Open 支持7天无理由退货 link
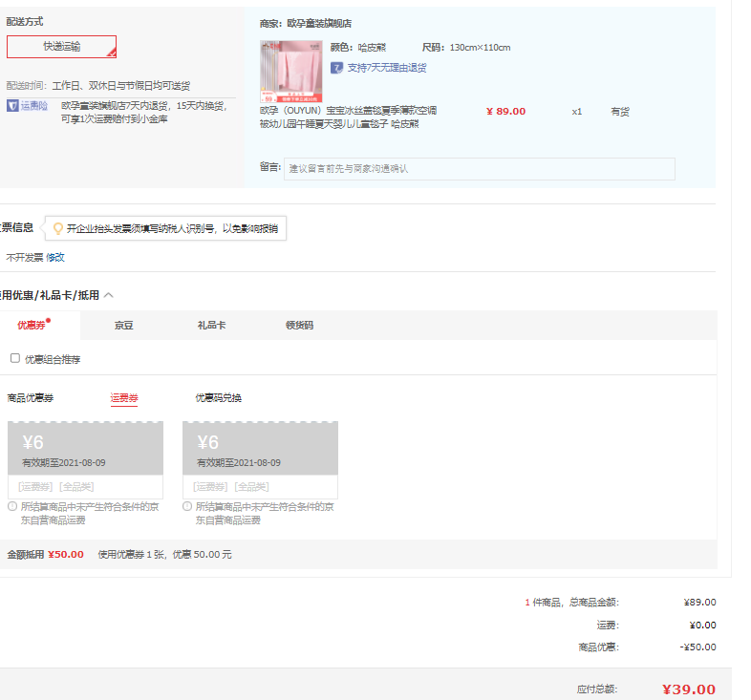Screen dimensions: 751x700 click(x=387, y=68)
